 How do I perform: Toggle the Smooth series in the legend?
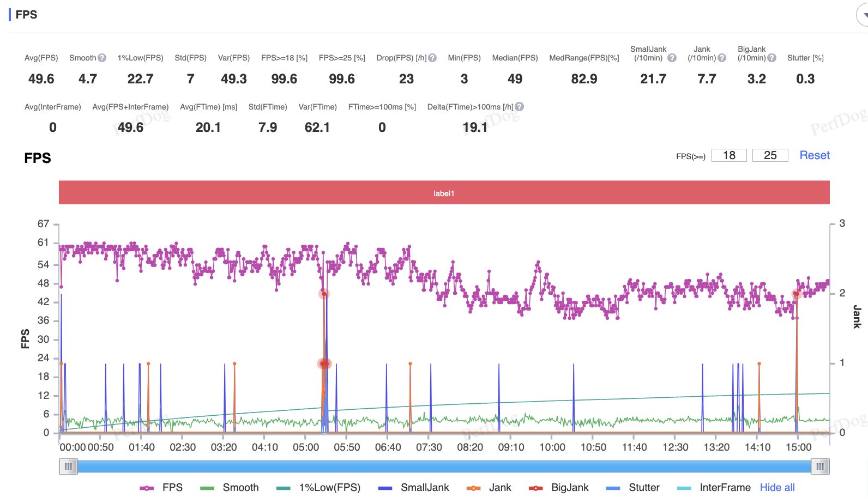[x=230, y=488]
